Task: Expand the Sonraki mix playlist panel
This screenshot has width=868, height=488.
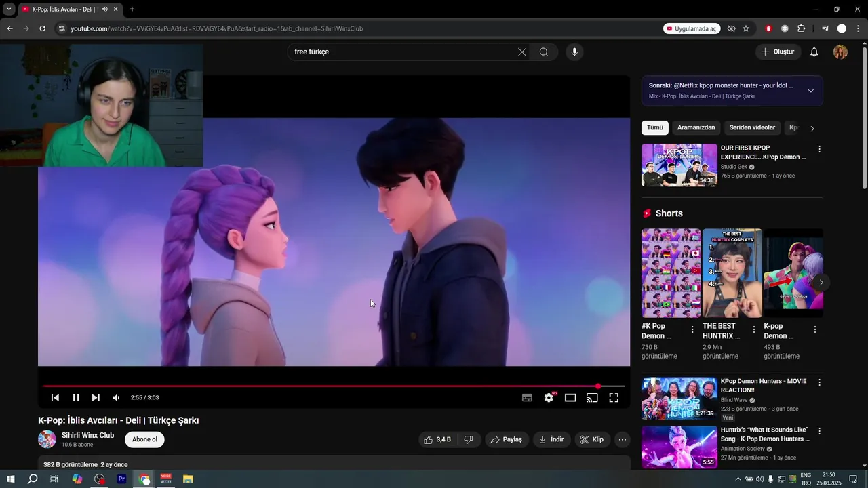Action: (x=810, y=91)
